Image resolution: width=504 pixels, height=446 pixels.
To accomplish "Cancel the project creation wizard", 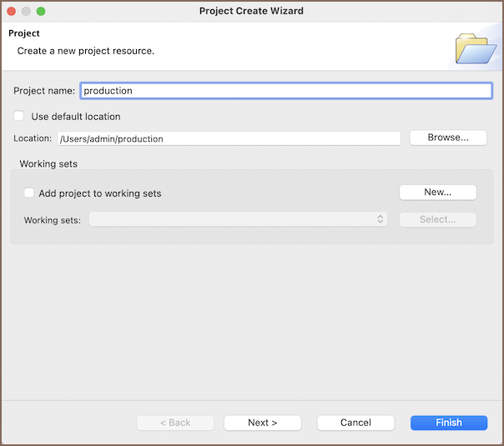I will point(355,423).
